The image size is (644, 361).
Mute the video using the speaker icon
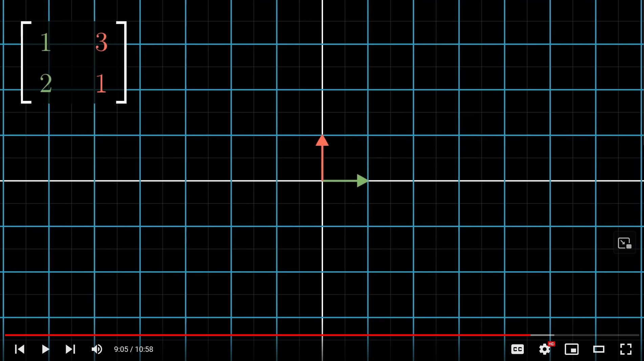[97, 349]
